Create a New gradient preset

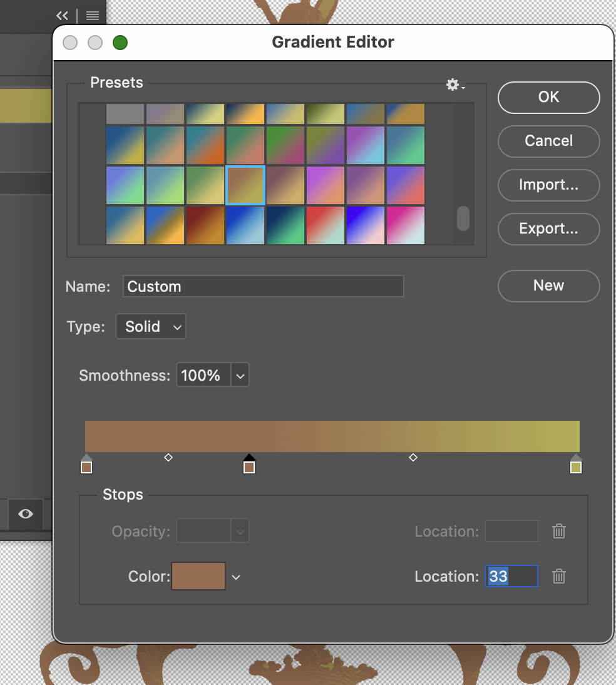[548, 286]
